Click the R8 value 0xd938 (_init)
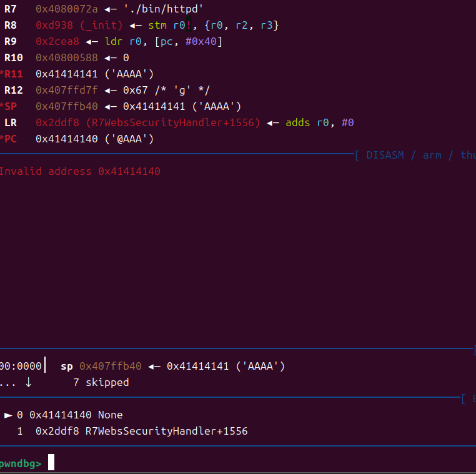476x474 pixels. click(x=79, y=26)
